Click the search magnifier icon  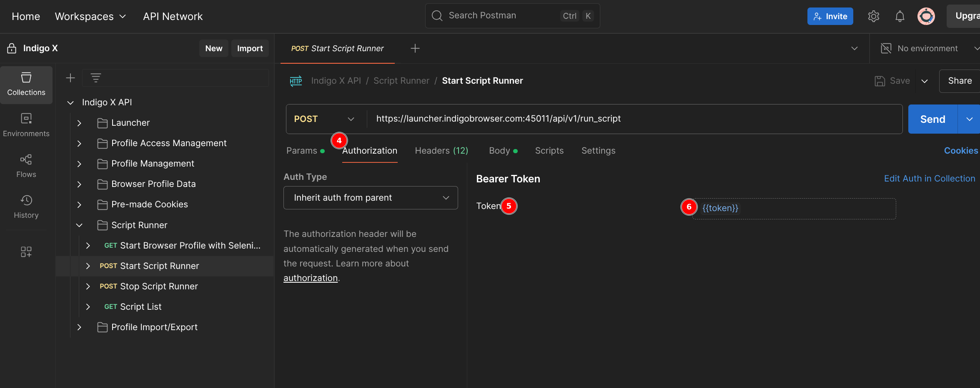click(437, 16)
